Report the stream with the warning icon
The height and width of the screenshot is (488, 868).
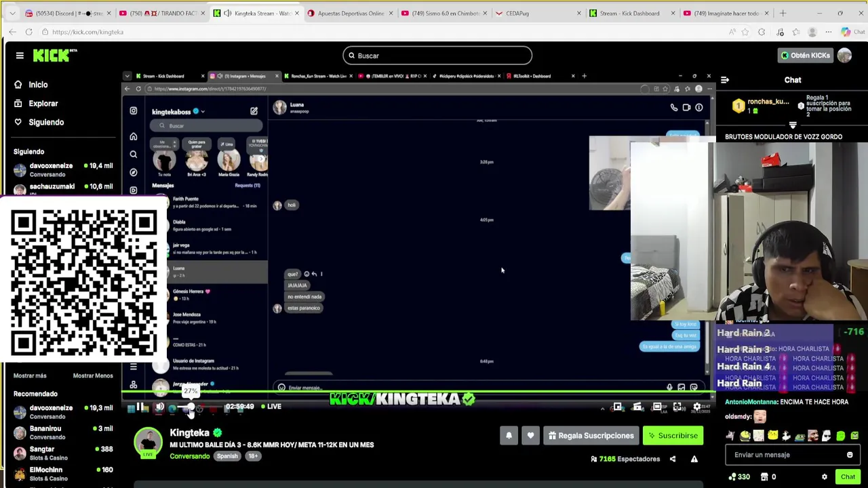pyautogui.click(x=694, y=459)
